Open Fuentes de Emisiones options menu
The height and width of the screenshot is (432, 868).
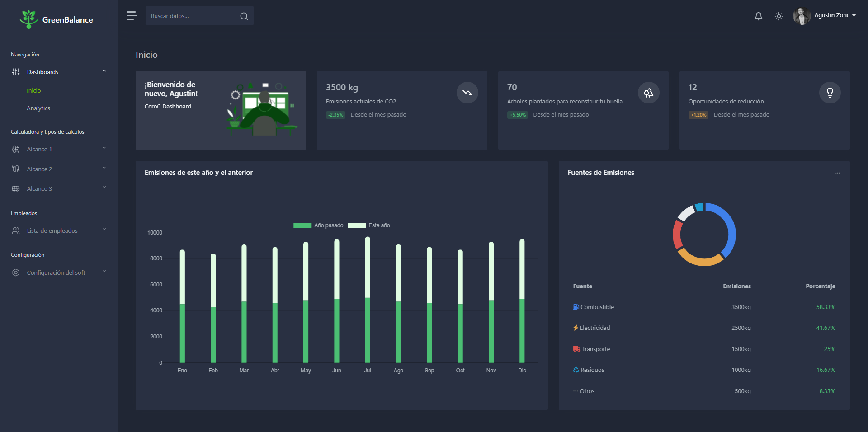coord(837,173)
